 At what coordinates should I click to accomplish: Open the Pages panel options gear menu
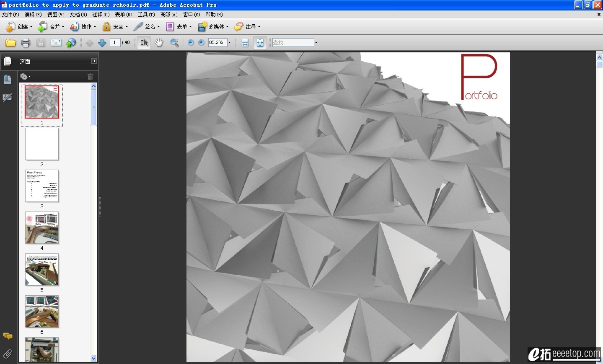(25, 76)
